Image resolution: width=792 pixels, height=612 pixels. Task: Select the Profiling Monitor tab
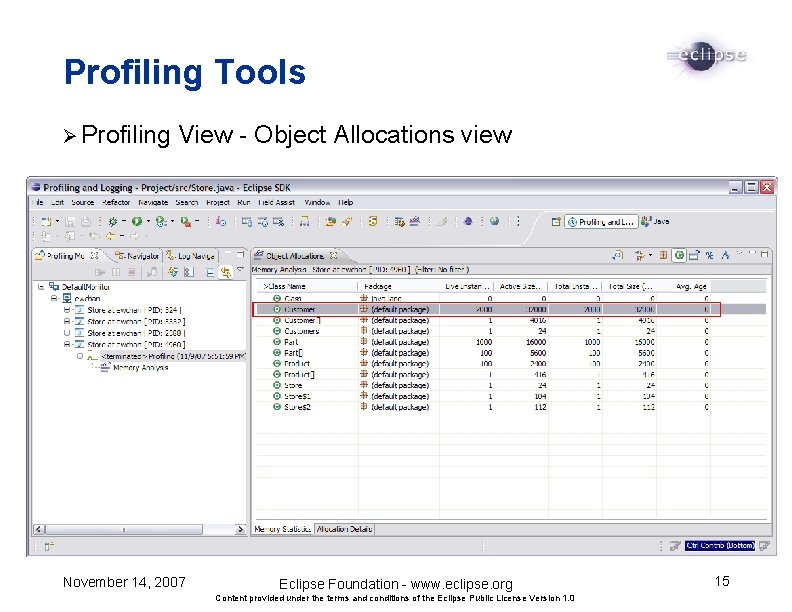click(x=66, y=256)
